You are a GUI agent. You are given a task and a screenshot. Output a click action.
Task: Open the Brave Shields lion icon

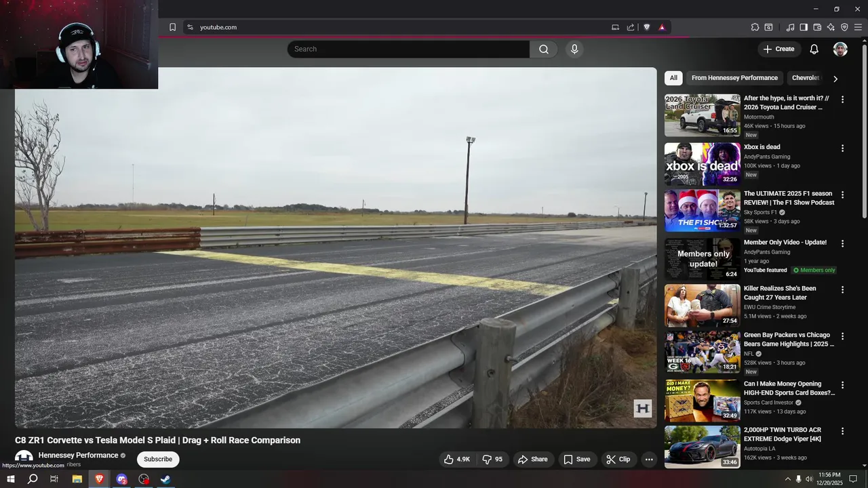646,27
